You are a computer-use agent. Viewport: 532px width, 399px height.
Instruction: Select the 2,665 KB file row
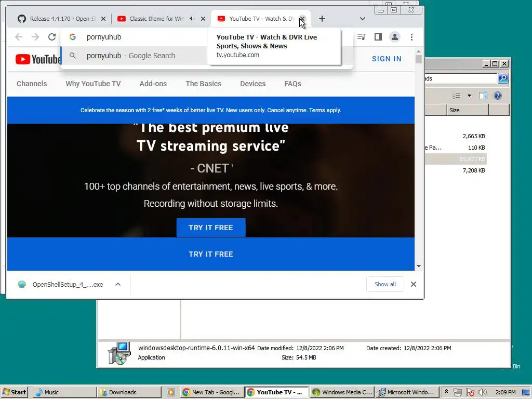456,136
